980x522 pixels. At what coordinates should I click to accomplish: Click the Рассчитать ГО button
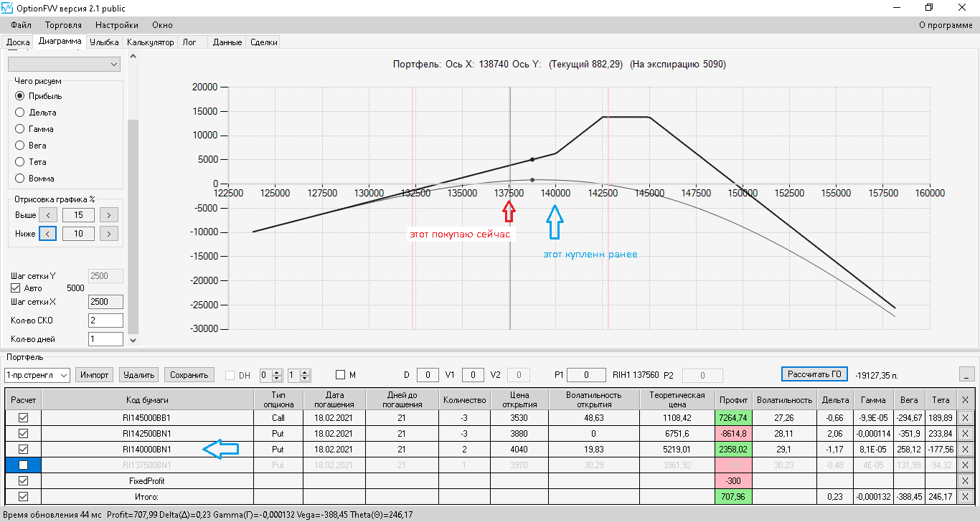click(x=814, y=374)
